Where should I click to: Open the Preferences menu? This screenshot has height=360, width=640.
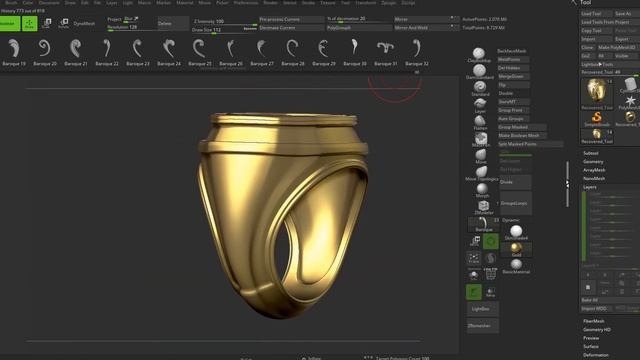click(246, 3)
